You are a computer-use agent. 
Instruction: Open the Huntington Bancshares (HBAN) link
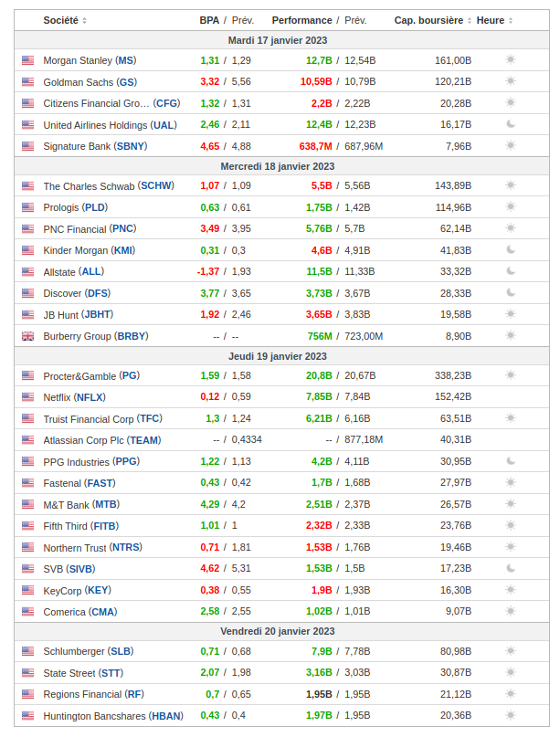coord(112,716)
